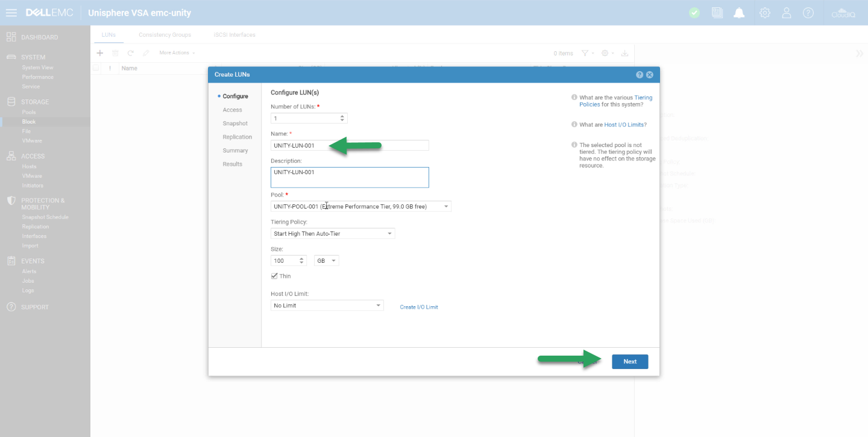Open the settings gear in the top bar

click(765, 13)
